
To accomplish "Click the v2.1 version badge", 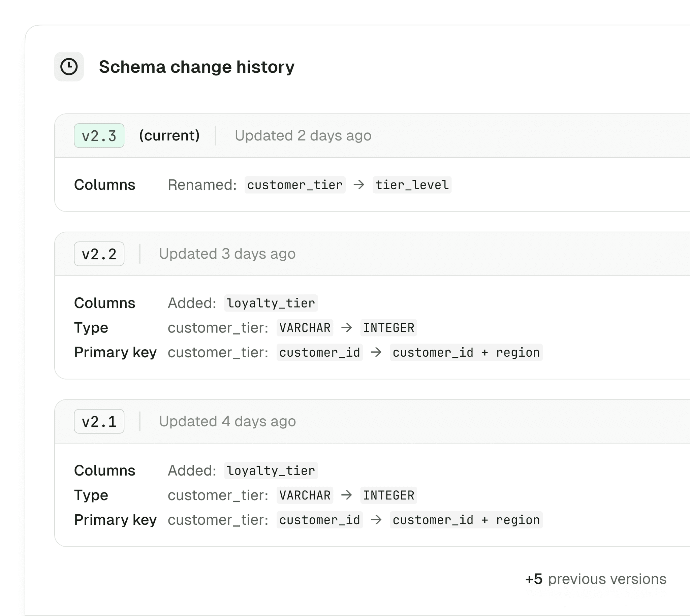I will [99, 421].
